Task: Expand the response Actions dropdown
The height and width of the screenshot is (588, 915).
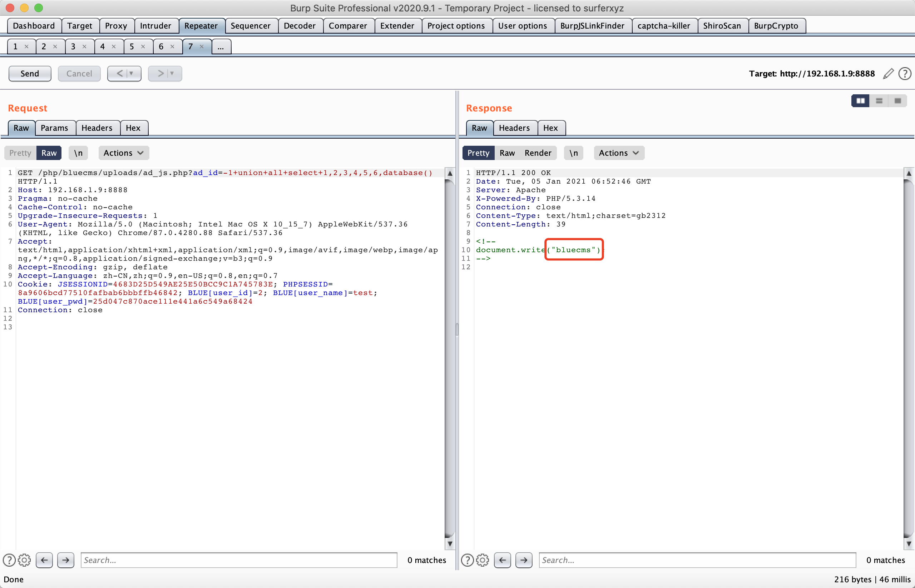Action: (x=619, y=153)
